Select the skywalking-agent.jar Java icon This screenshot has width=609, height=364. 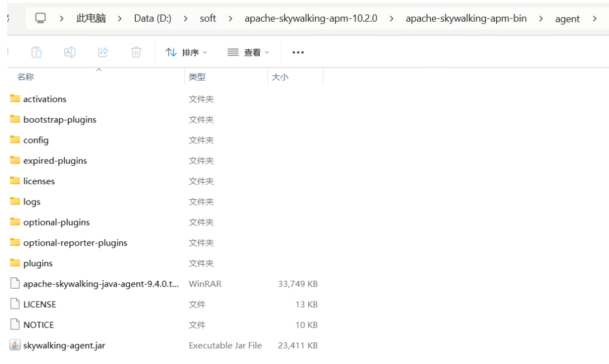pyautogui.click(x=15, y=345)
